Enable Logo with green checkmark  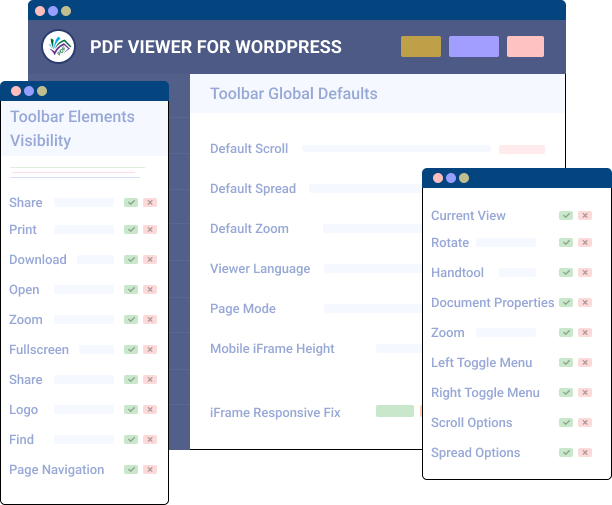click(131, 409)
